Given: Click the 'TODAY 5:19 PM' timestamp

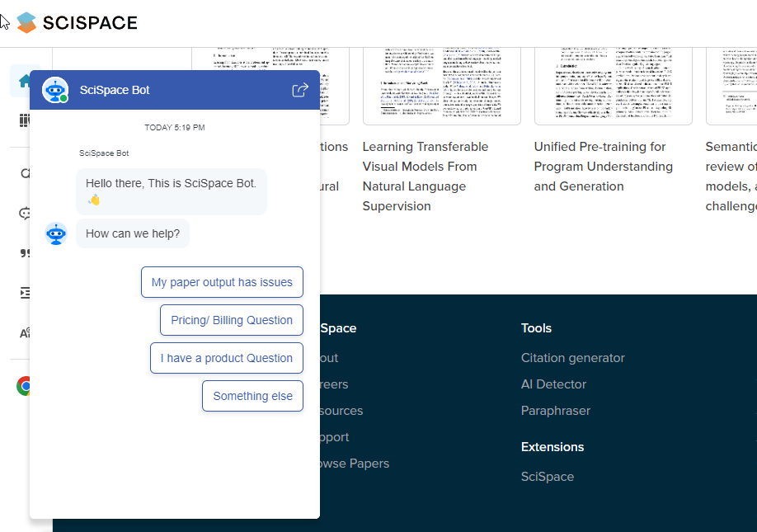Looking at the screenshot, I should 175,128.
